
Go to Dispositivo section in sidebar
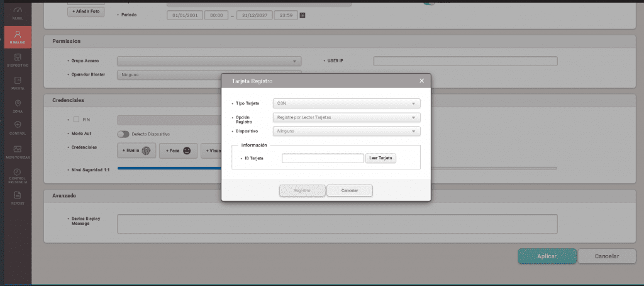pos(17,60)
